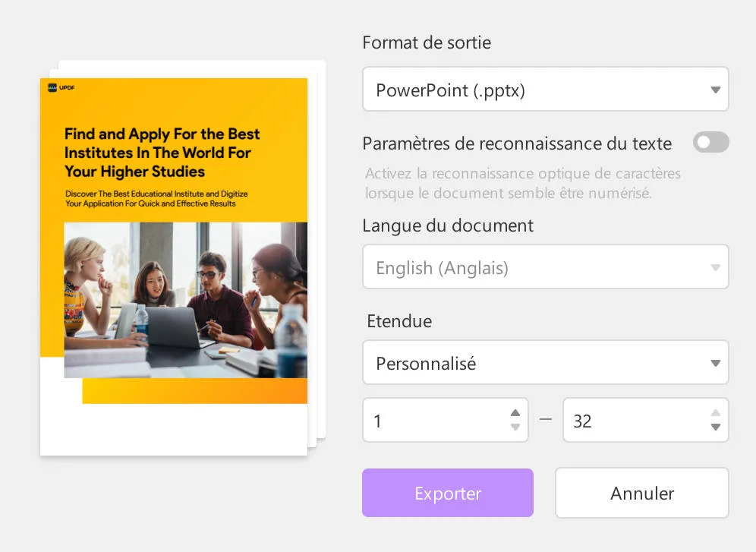Click the down arrow beside the value 32
The height and width of the screenshot is (552, 756).
click(714, 429)
